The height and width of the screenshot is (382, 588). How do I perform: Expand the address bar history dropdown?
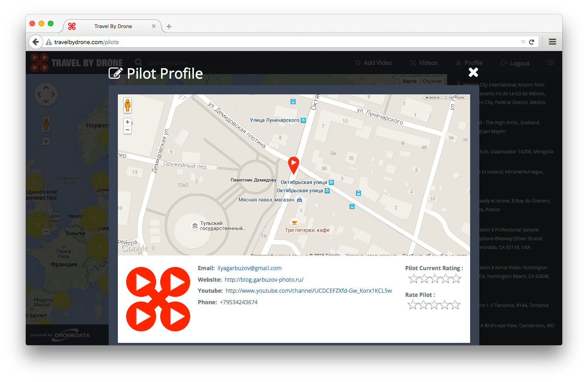point(523,42)
